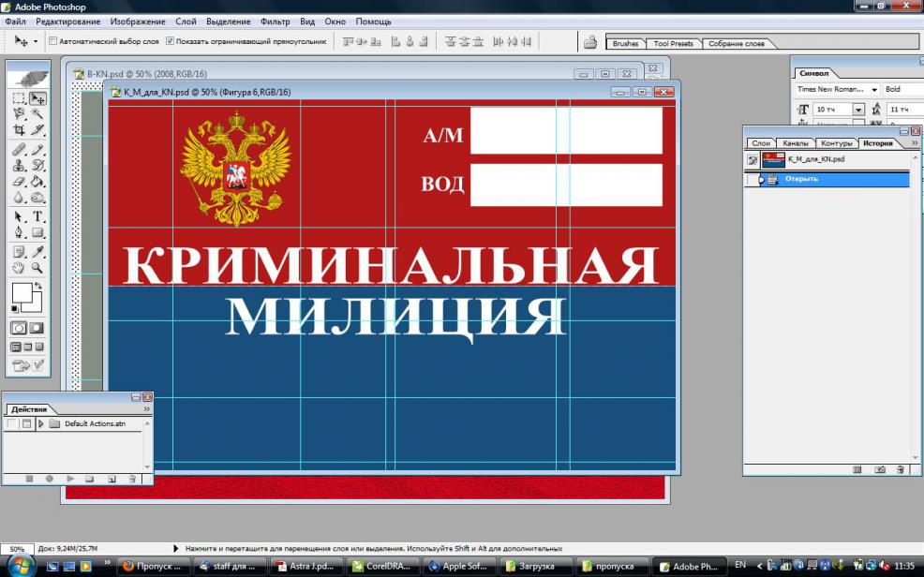Viewport: 924px width, 577px height.
Task: Open the CorelDRAW taskbar button
Action: click(x=383, y=567)
